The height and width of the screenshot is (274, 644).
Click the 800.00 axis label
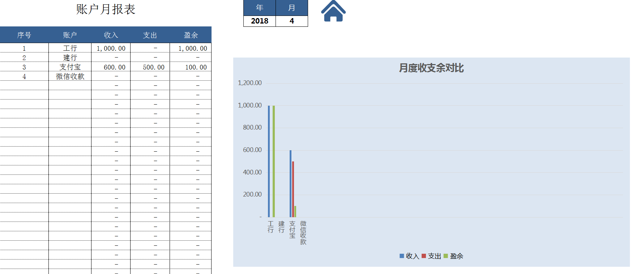pyautogui.click(x=252, y=127)
